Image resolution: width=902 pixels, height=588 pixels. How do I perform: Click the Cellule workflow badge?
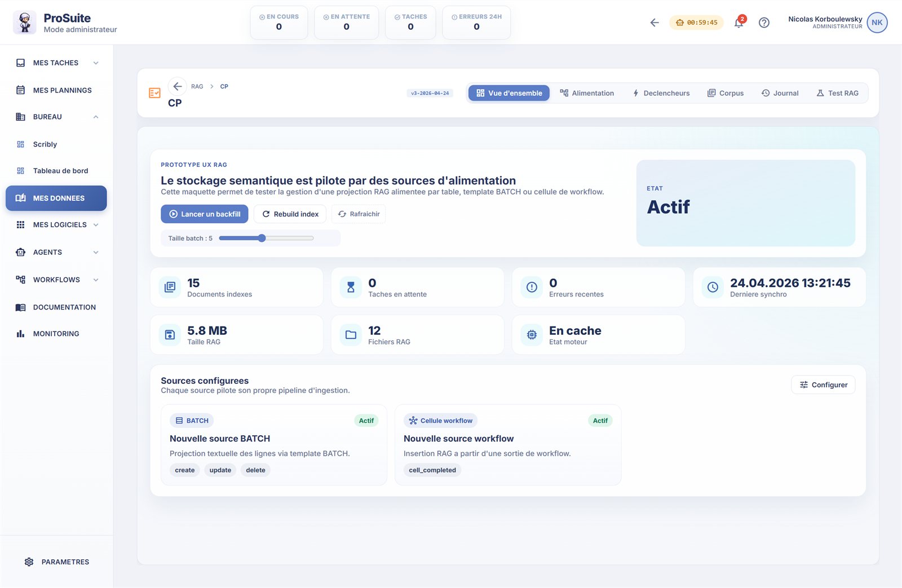point(440,421)
